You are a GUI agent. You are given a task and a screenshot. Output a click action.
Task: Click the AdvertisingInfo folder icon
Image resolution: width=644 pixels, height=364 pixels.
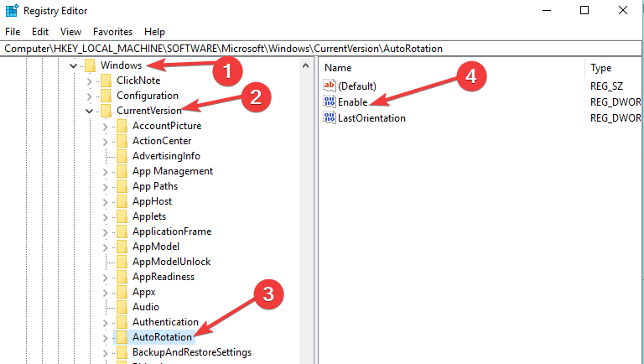click(x=122, y=156)
